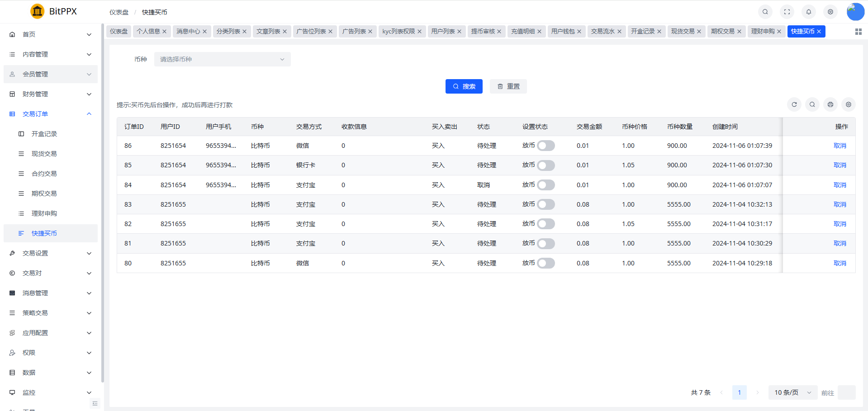The width and height of the screenshot is (868, 411).
Task: Click 取消 link for order 85
Action: 840,165
